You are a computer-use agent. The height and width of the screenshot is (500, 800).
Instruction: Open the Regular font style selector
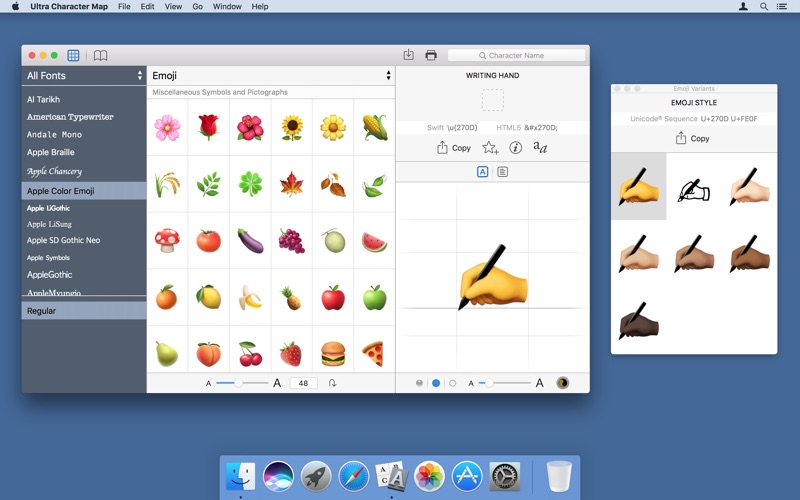pyautogui.click(x=84, y=311)
